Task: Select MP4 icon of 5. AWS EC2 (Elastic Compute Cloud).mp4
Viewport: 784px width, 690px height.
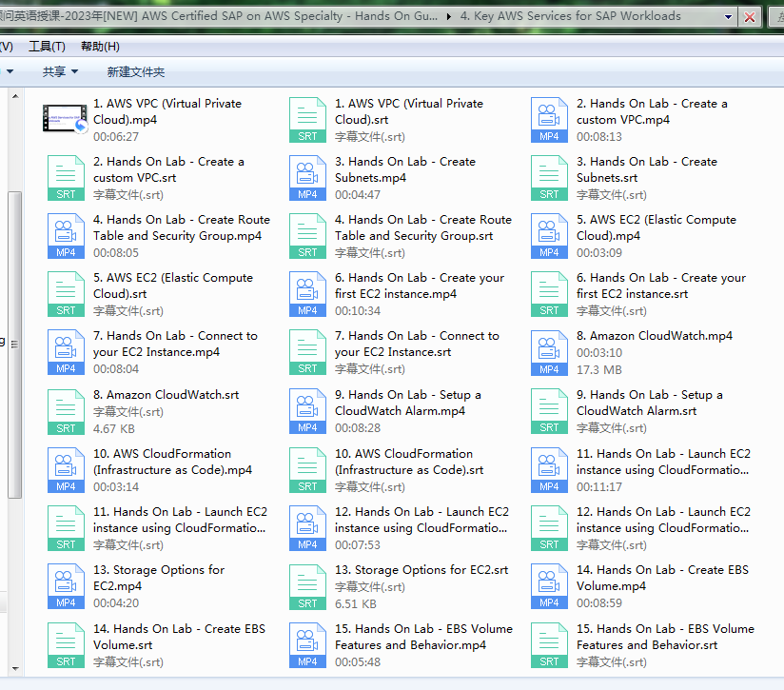Action: [549, 236]
